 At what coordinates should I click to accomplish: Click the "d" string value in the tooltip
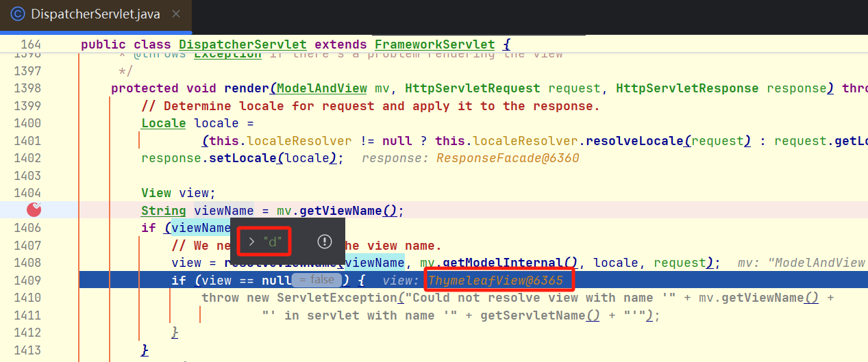click(x=273, y=242)
